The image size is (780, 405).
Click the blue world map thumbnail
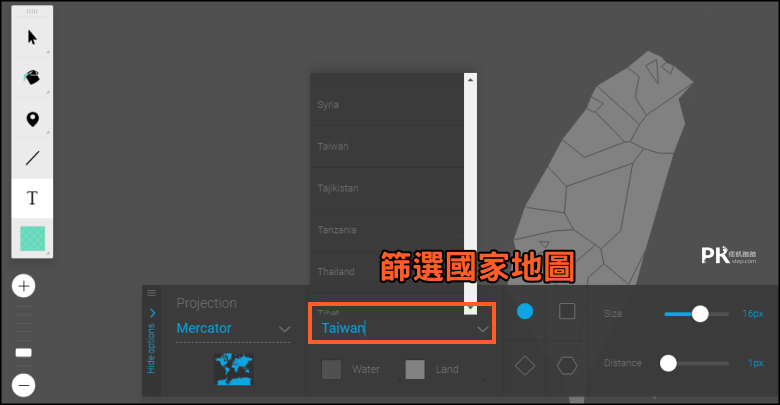233,369
